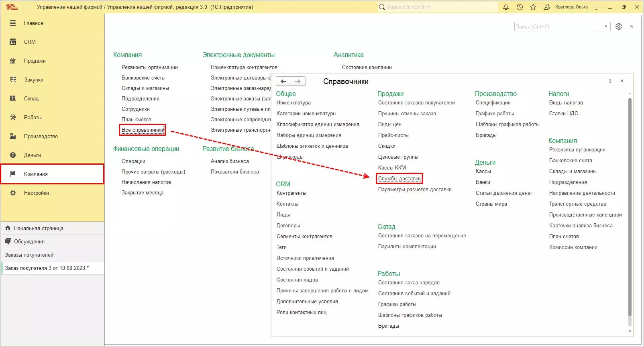Open Состояние компании under Аналитика
Screen dimensions: 644x347
tap(367, 67)
